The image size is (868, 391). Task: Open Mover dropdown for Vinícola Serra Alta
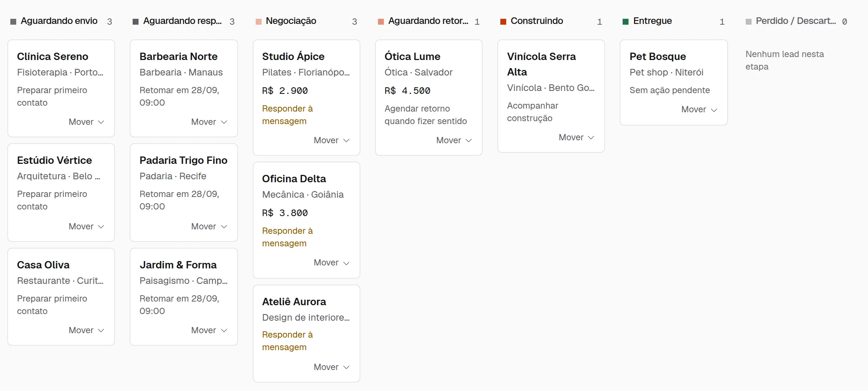(577, 137)
